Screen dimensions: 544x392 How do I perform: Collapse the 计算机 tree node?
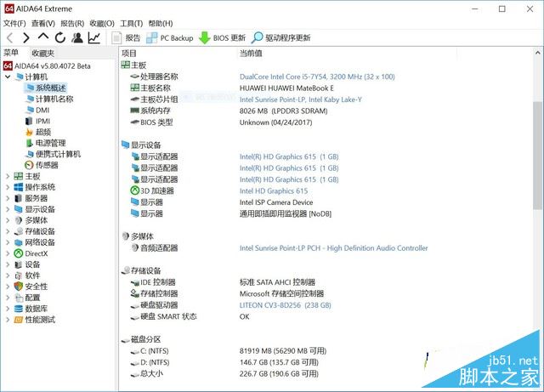[8, 77]
